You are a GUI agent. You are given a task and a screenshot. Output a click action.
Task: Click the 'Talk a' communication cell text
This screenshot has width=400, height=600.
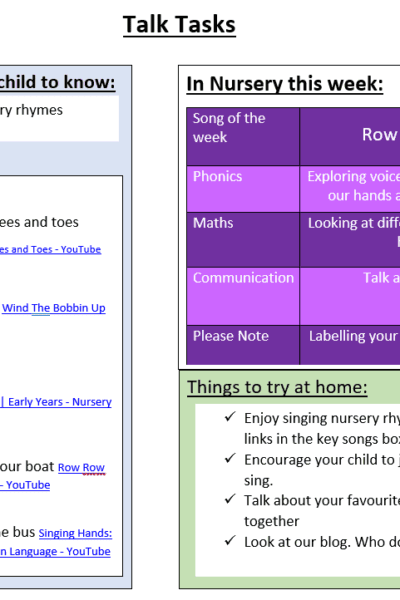381,278
